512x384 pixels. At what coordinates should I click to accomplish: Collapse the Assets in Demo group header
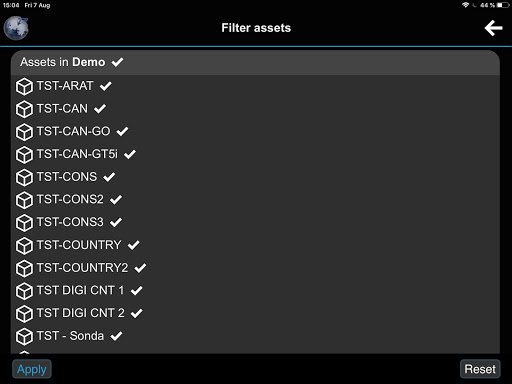[255, 62]
